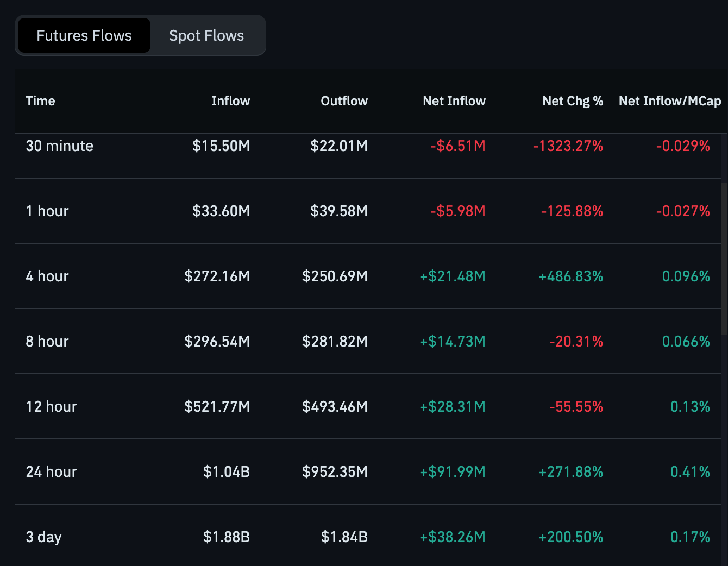Click the Net Chg % column header
Image resolution: width=728 pixels, height=566 pixels.
pyautogui.click(x=573, y=101)
